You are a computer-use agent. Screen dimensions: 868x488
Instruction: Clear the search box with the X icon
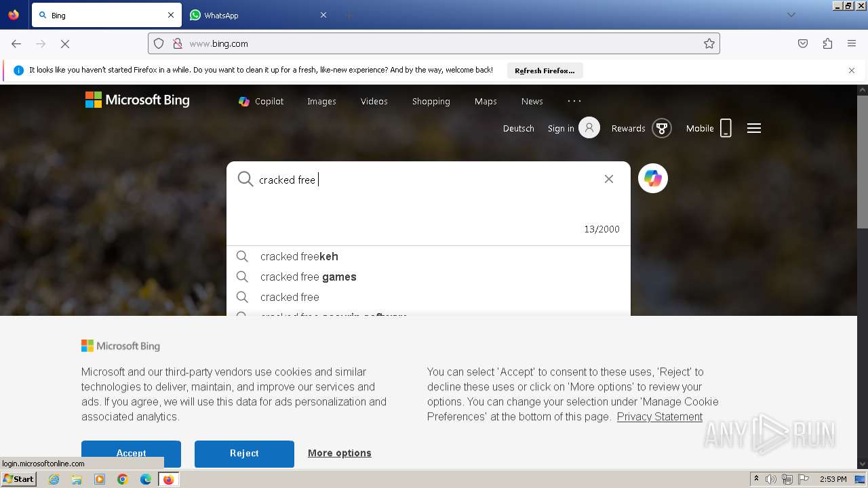[609, 179]
